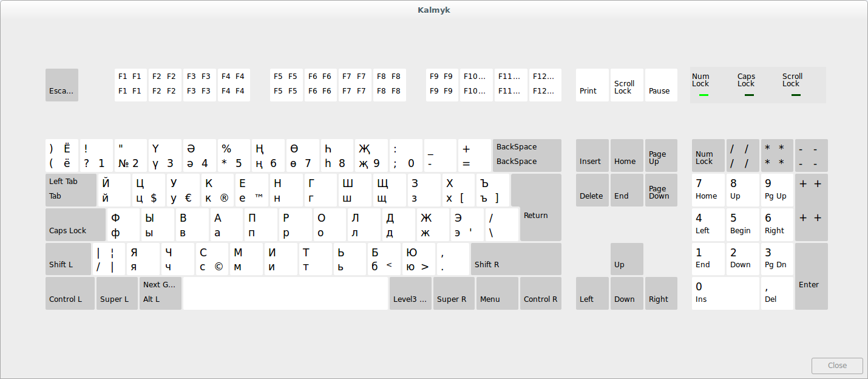
Task: Click the numpad 9 Pg Up key
Action: tap(777, 190)
